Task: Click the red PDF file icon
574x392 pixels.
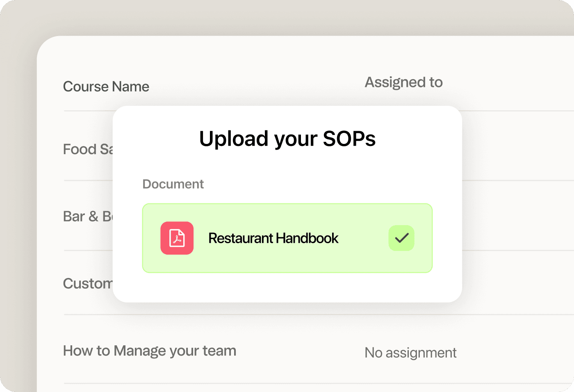Action: [177, 238]
